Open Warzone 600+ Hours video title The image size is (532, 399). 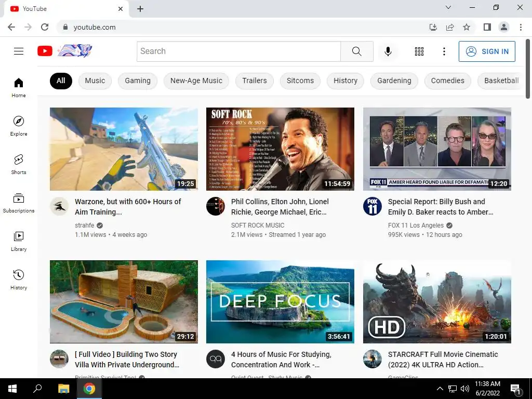click(x=128, y=207)
